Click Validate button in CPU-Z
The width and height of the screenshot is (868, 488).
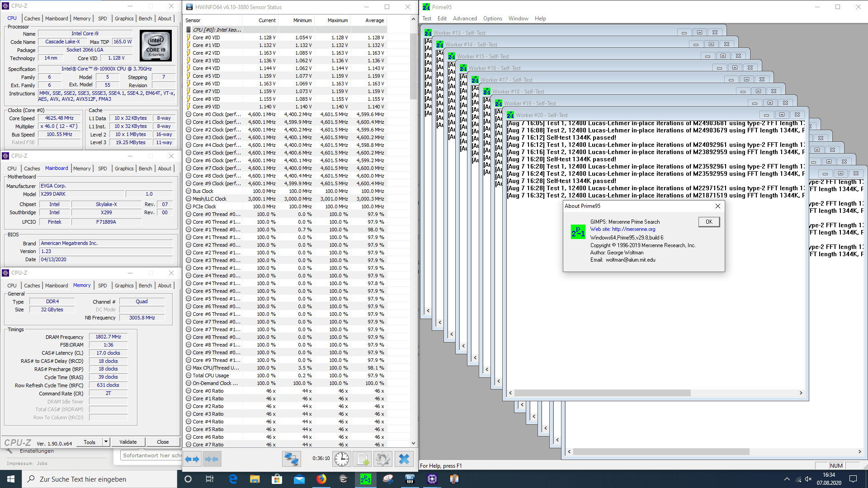pyautogui.click(x=128, y=442)
